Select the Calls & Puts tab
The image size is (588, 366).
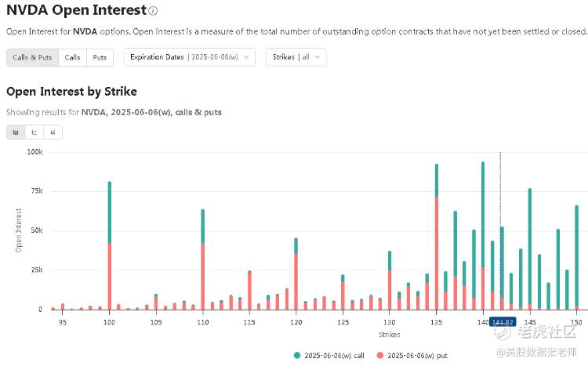(32, 57)
